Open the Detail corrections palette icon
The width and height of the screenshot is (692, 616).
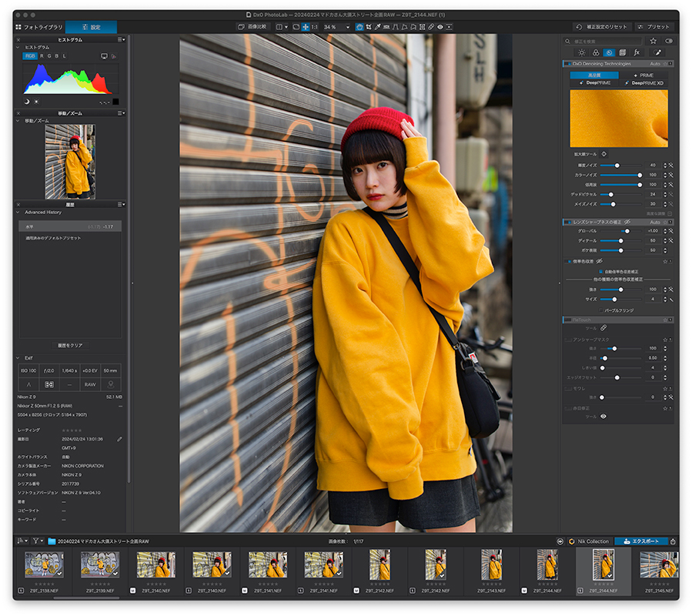click(609, 52)
